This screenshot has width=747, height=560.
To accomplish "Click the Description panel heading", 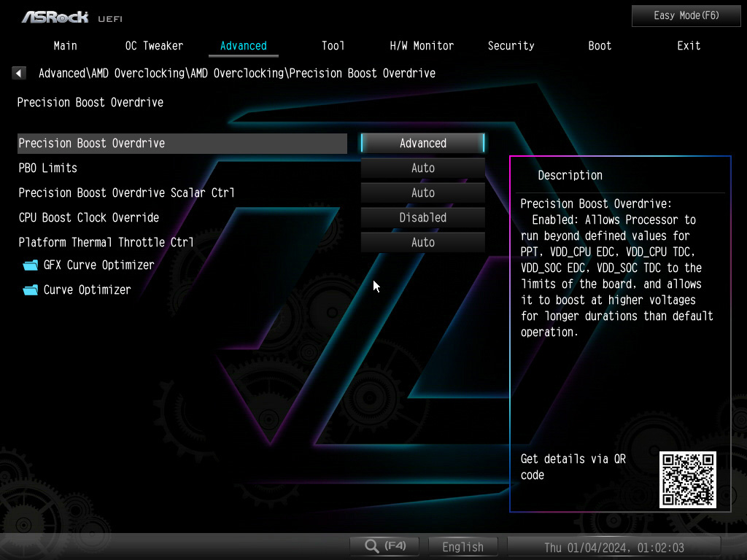I will [570, 175].
